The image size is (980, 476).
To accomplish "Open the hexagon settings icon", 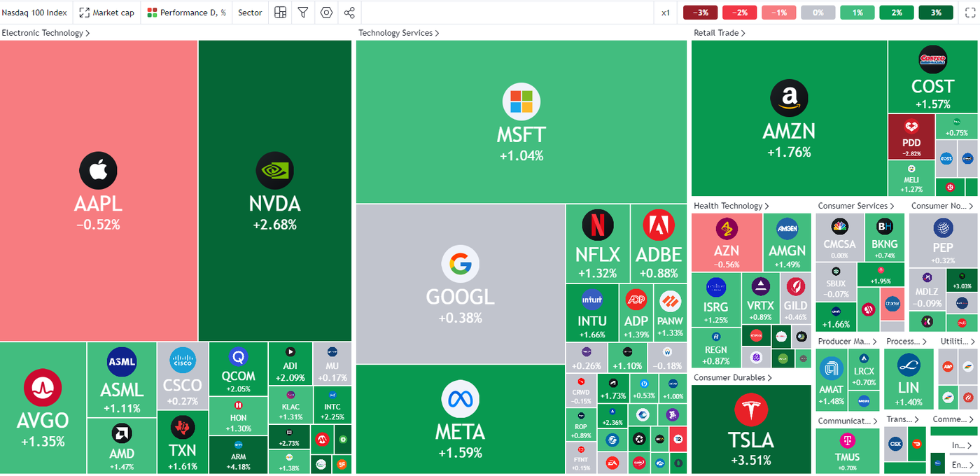I will tap(326, 13).
